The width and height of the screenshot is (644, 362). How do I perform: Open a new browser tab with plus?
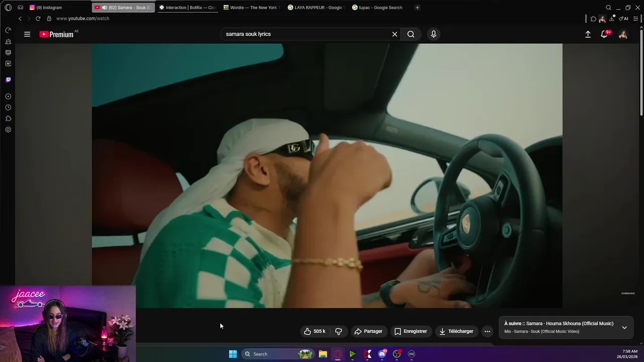pyautogui.click(x=417, y=8)
